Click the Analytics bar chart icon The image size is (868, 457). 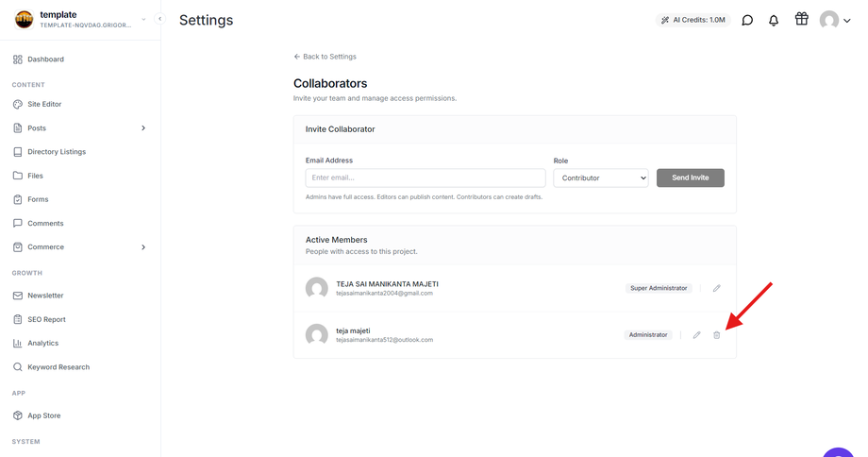18,344
